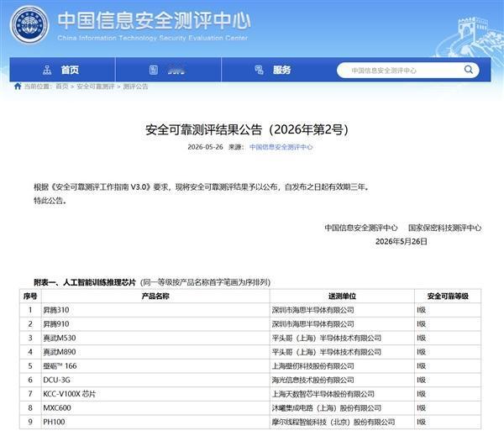
Task: Follow the 来源 中国信息安全测评中心 link
Action: click(281, 147)
